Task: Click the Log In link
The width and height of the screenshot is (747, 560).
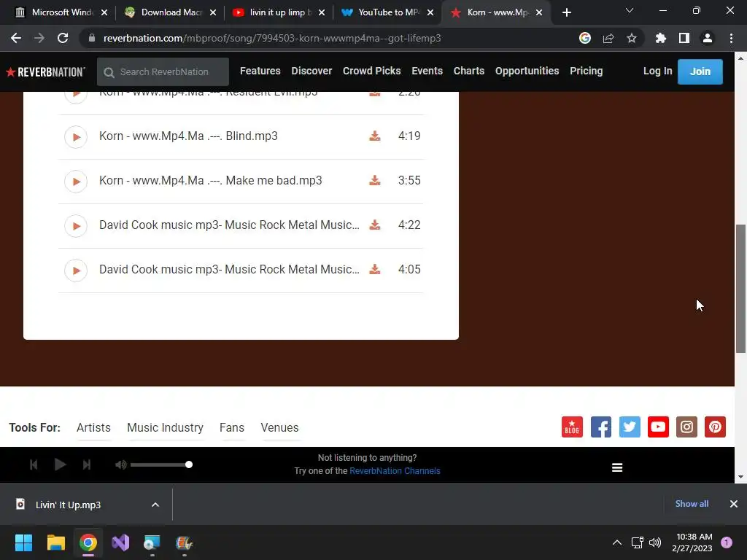Action: [x=657, y=71]
